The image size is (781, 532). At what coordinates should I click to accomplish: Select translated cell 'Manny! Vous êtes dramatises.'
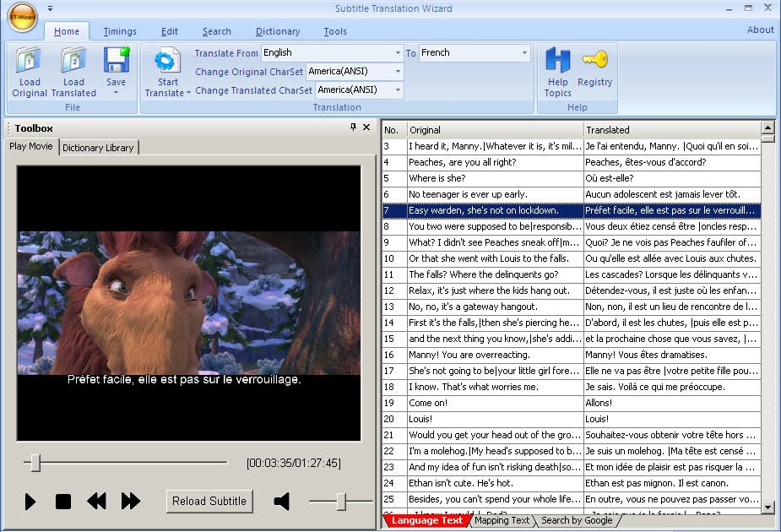click(x=672, y=355)
